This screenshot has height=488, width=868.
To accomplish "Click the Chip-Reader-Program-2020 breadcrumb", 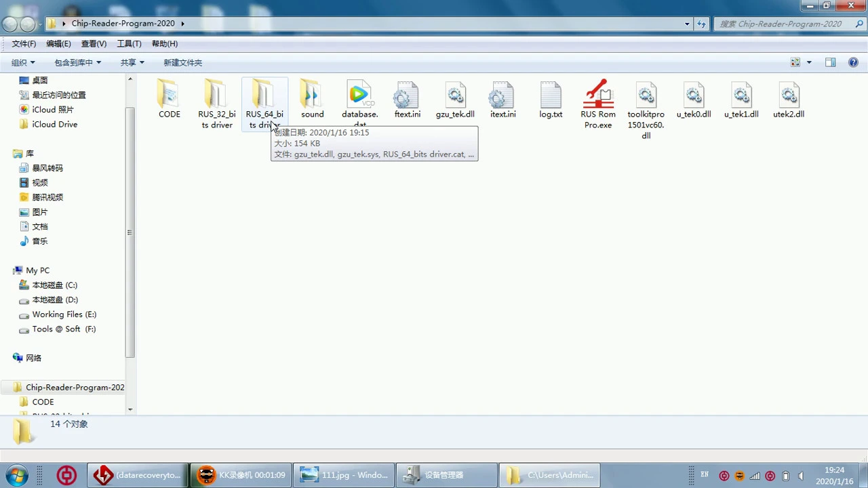I will pyautogui.click(x=123, y=23).
